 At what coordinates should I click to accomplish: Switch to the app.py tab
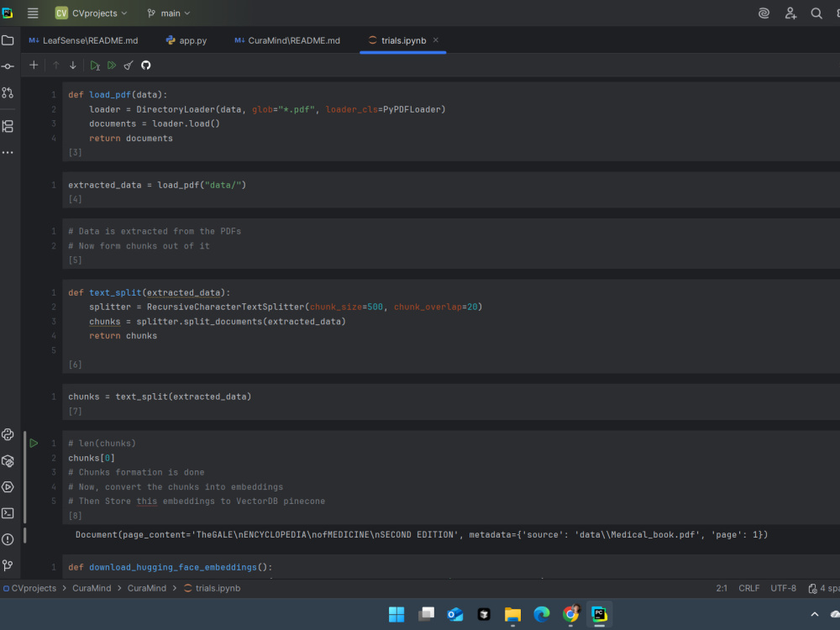point(186,40)
